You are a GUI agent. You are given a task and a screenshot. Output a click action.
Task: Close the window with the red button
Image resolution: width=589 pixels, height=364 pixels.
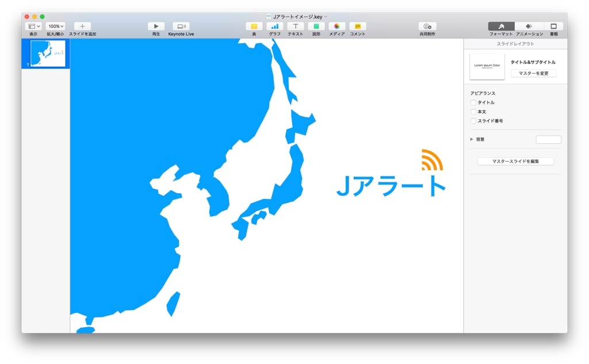click(27, 17)
